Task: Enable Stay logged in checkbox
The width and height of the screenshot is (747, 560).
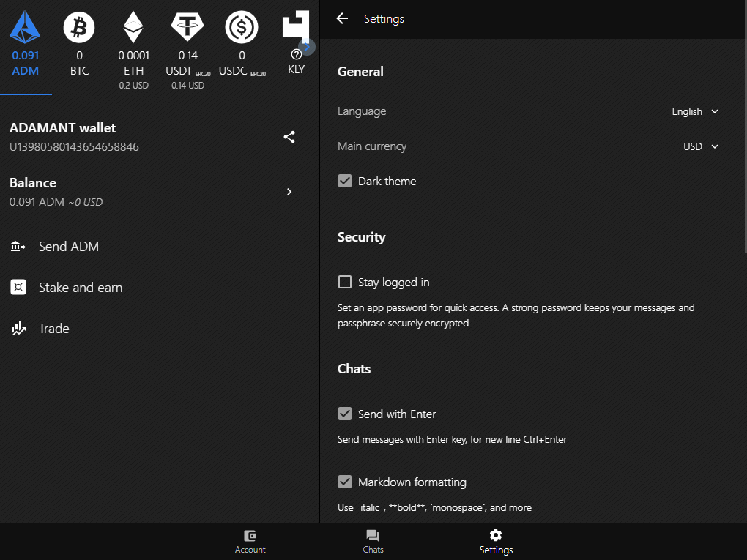Action: [345, 282]
